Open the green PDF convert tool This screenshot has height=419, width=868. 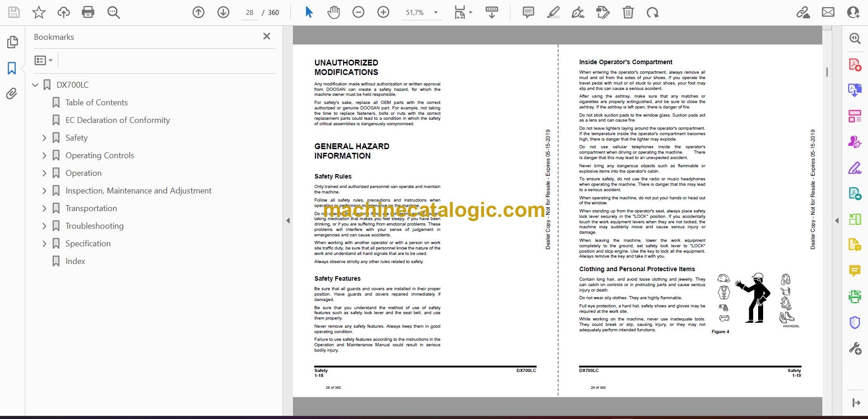[854, 193]
